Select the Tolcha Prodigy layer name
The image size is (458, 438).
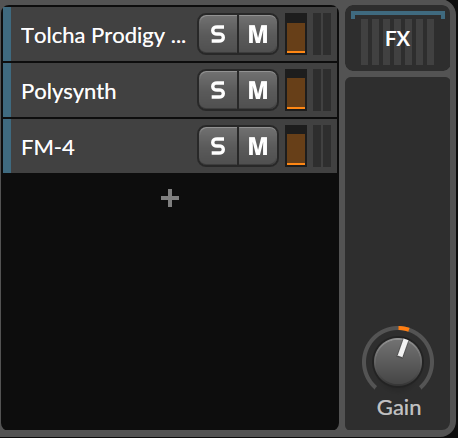click(104, 36)
